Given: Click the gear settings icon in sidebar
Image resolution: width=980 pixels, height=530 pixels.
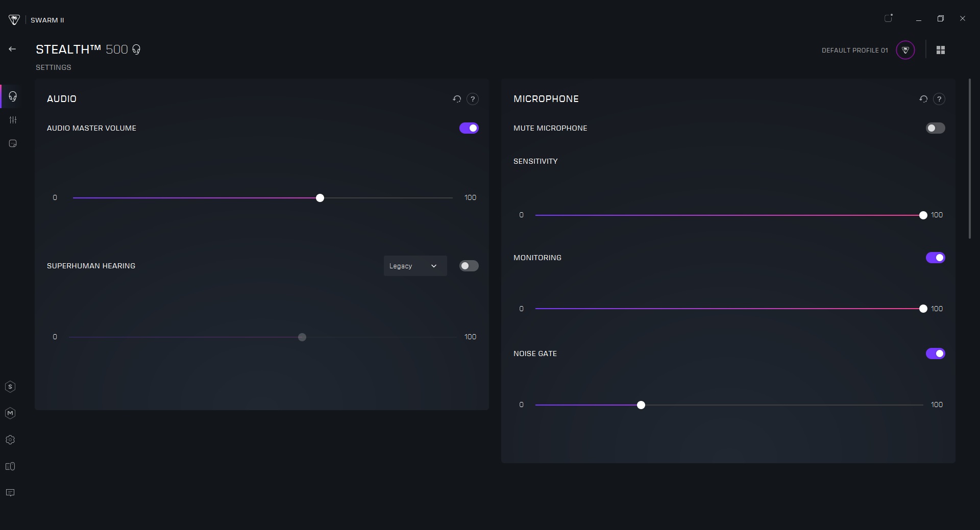Looking at the screenshot, I should click(x=10, y=440).
